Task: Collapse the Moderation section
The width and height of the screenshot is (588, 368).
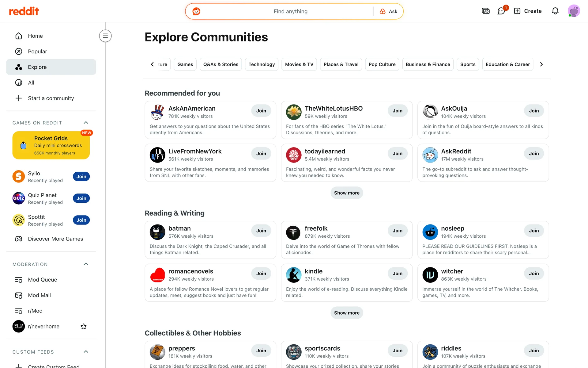Action: [86, 264]
